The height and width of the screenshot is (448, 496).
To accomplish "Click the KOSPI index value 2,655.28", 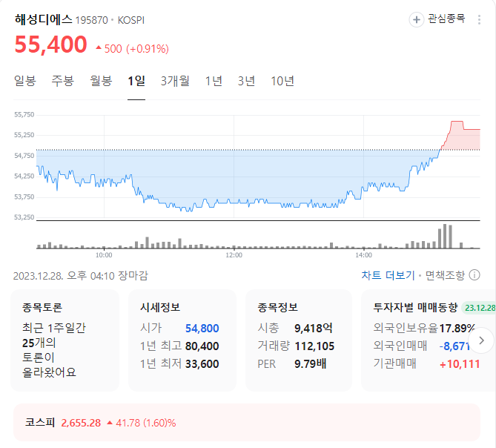I will 81,423.
